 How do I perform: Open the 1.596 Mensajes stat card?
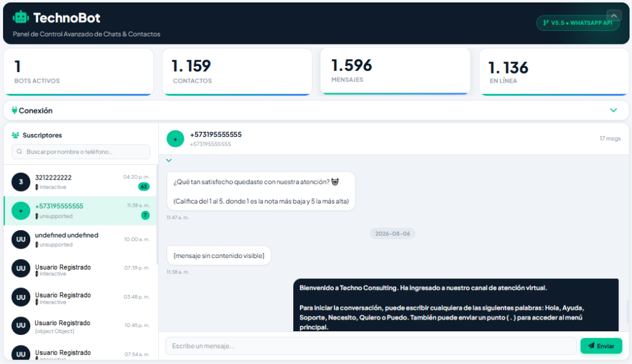click(396, 71)
